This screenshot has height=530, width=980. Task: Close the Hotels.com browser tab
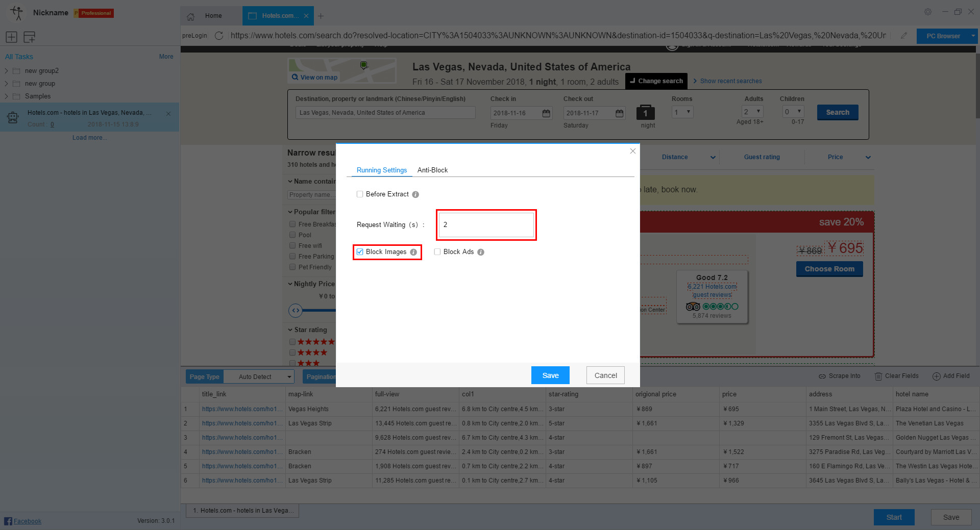tap(306, 16)
